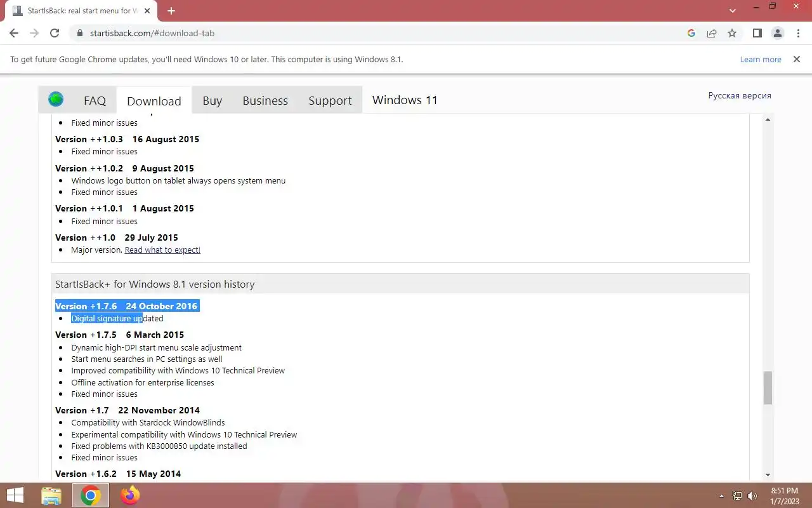Select the Download tab
Viewport: 812px width, 508px height.
click(x=154, y=101)
